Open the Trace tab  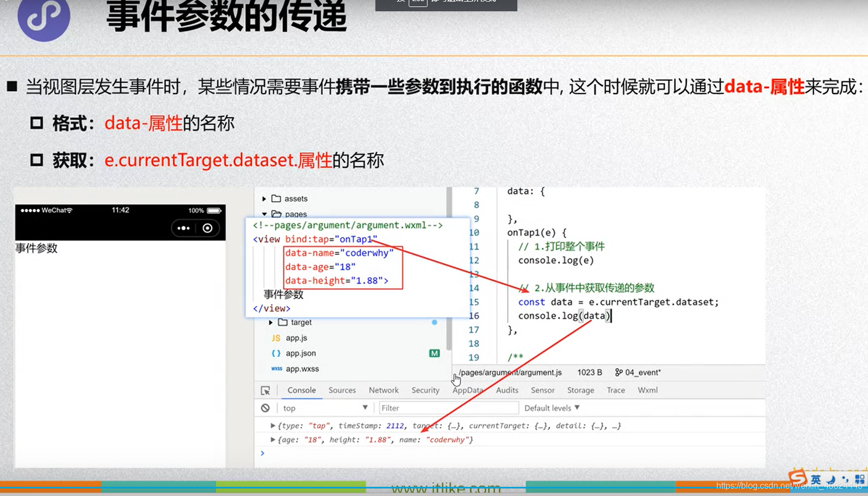(x=616, y=390)
